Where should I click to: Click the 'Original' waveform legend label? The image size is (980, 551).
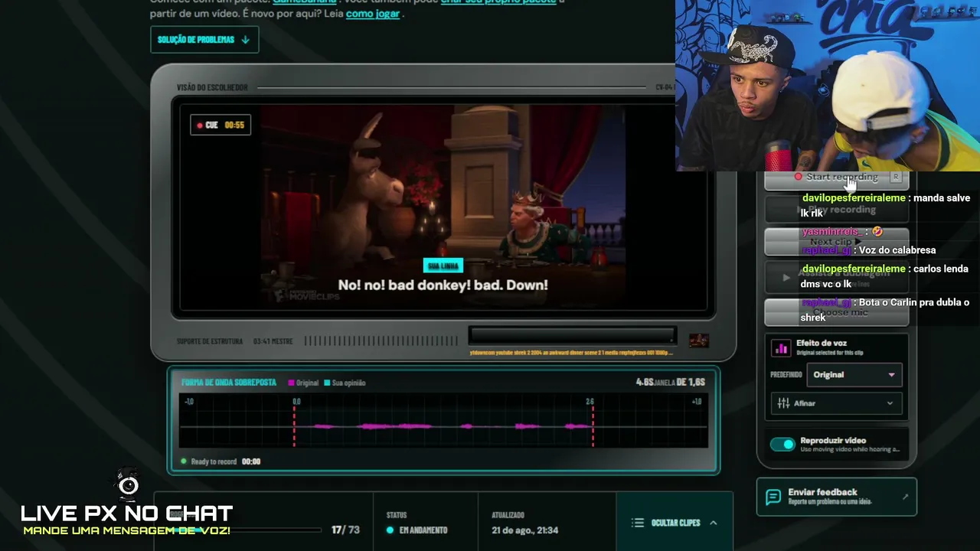click(307, 383)
